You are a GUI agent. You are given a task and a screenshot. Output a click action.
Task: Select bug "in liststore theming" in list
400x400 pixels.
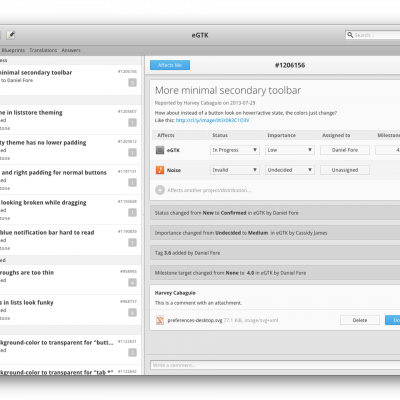coord(71,120)
